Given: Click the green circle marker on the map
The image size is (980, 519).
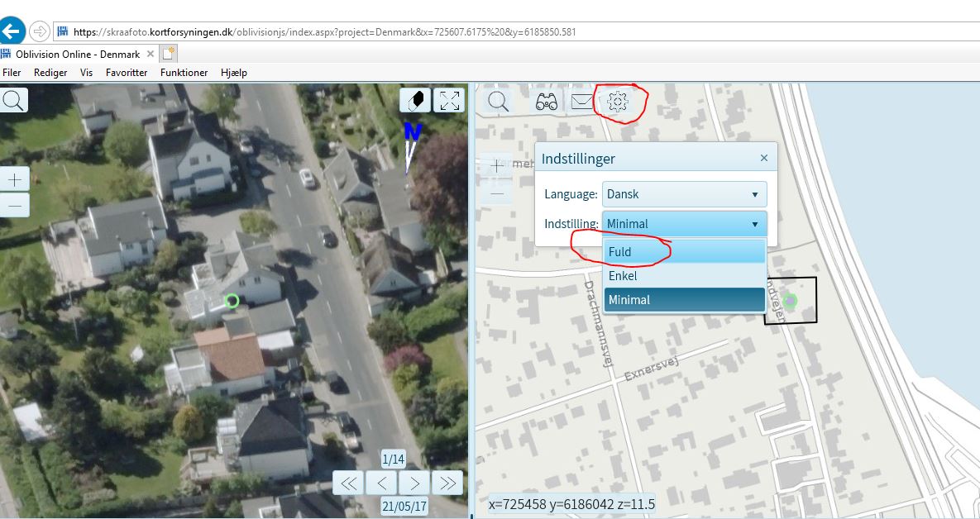Looking at the screenshot, I should click(x=790, y=301).
